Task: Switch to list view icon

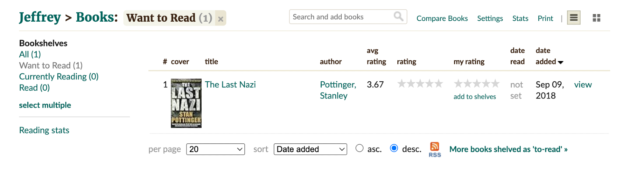Action: click(573, 18)
